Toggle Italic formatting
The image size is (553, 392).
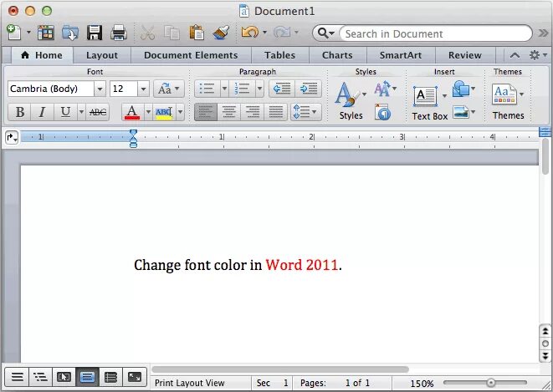[x=43, y=112]
